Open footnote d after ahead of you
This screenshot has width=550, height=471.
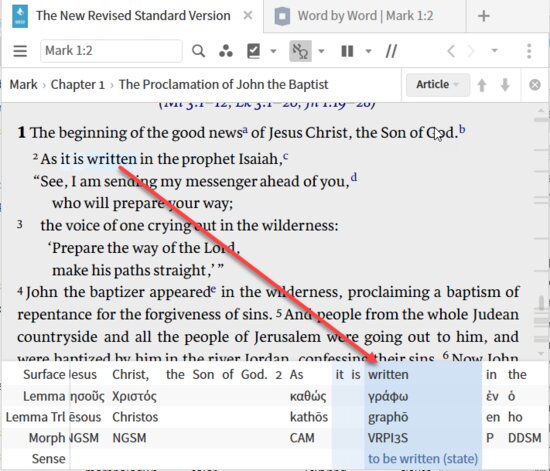click(354, 177)
